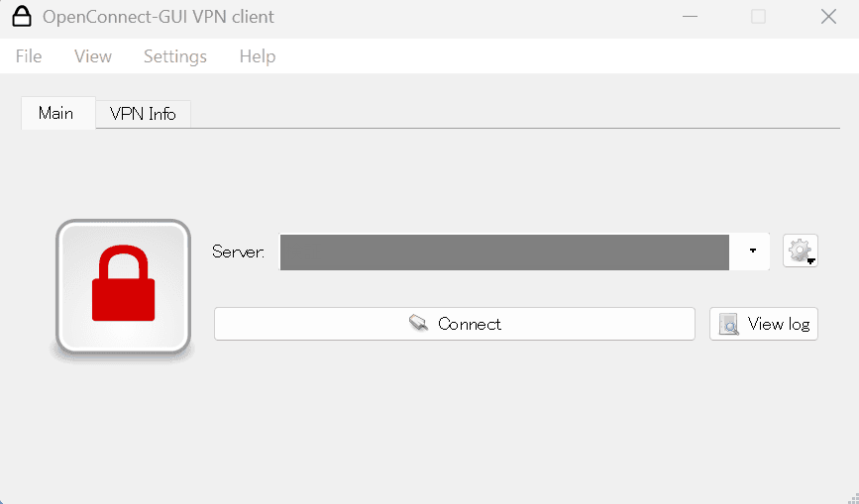Image resolution: width=859 pixels, height=504 pixels.
Task: Open the server profile gear settings
Action: click(x=800, y=252)
